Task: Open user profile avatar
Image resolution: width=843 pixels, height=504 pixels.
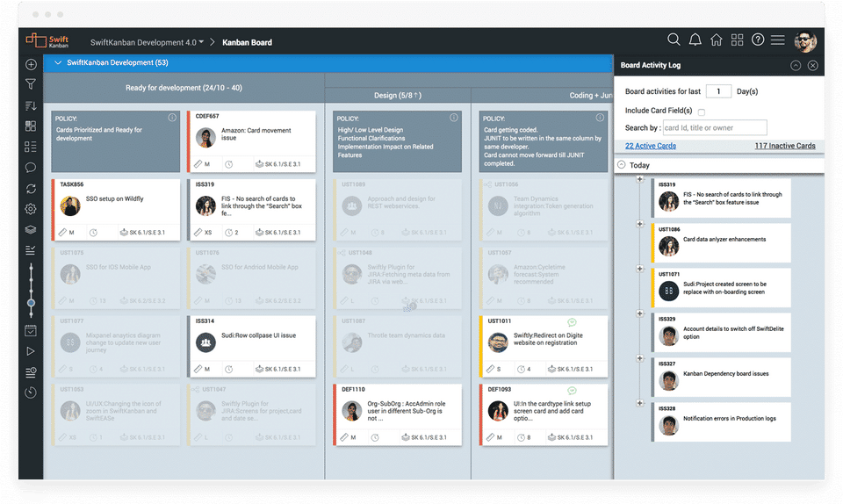Action: click(805, 41)
